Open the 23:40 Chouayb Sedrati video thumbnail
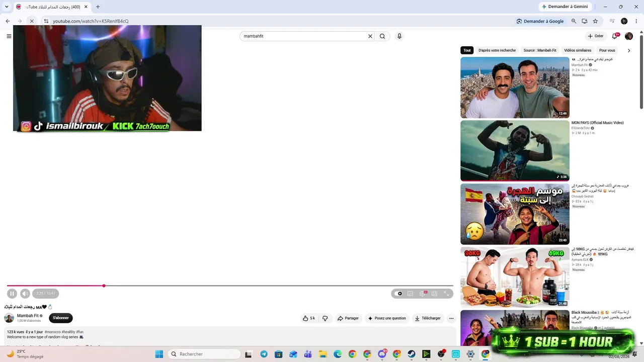Screen dimensions: 644x362 click(515, 214)
